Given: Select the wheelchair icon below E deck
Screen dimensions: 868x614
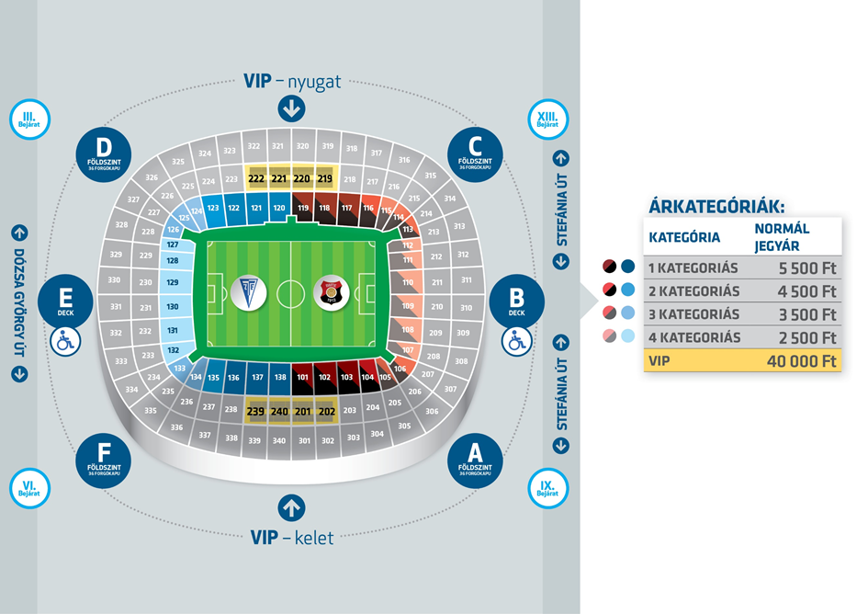Looking at the screenshot, I should [x=65, y=341].
